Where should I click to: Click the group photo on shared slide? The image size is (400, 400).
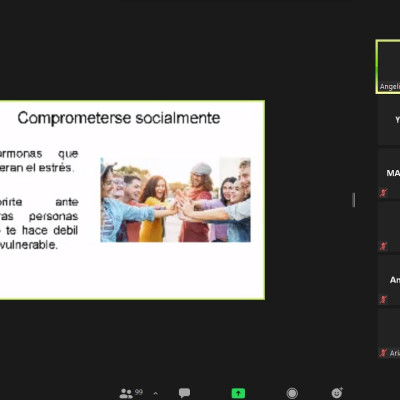175,200
